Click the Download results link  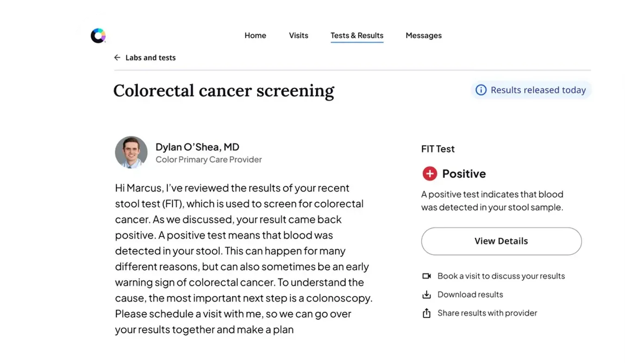(470, 295)
